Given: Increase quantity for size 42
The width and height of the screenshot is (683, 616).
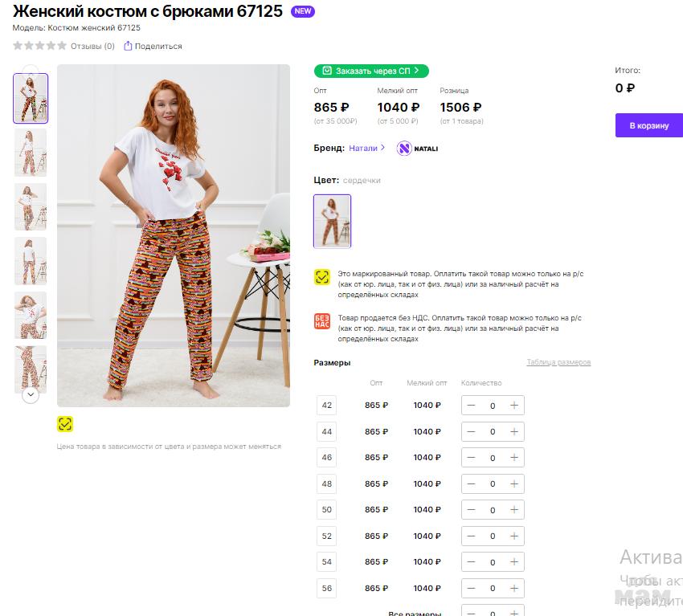Looking at the screenshot, I should coord(514,406).
